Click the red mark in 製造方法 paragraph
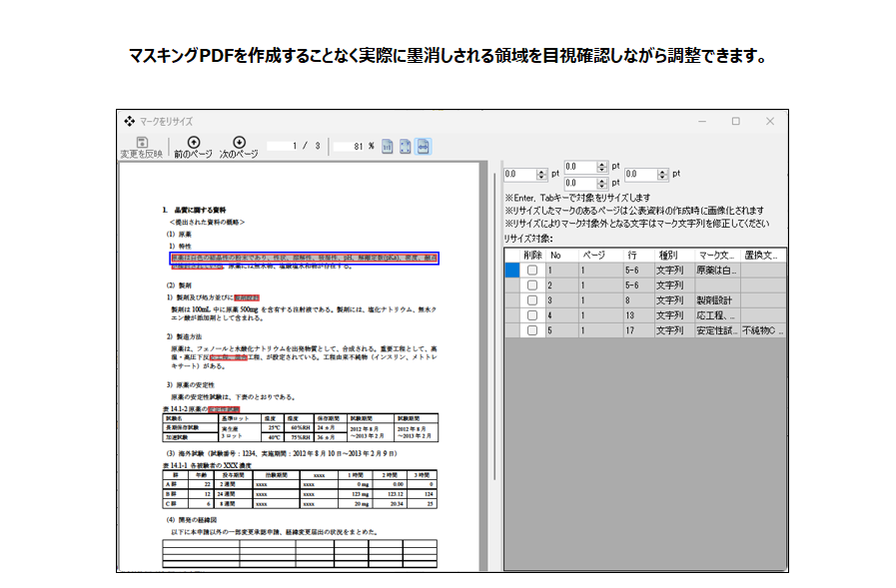This screenshot has width=896, height=588. click(229, 357)
